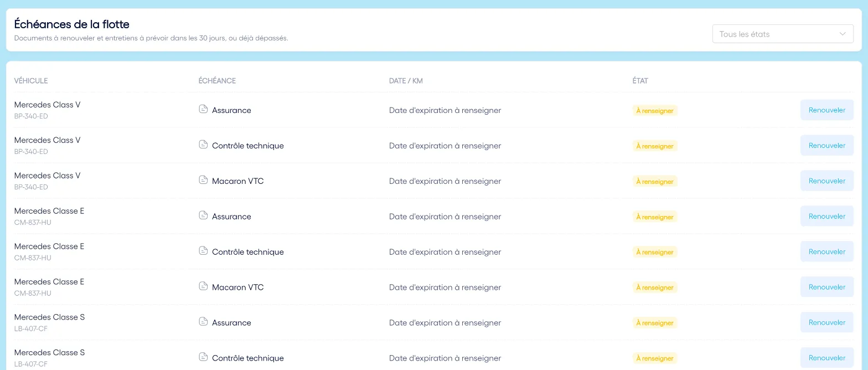
Task: Select the "Contrôle technique" label for plate BP-340-ED
Action: 248,146
